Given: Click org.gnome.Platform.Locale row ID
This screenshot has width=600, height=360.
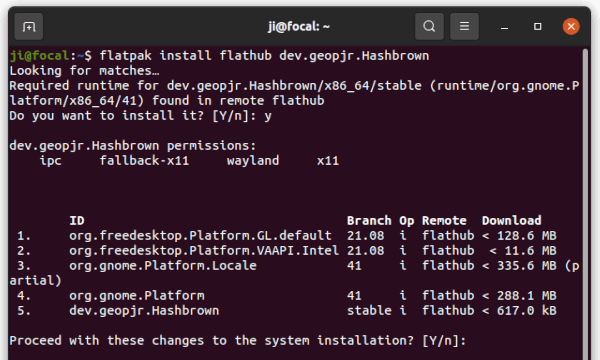Looking at the screenshot, I should [163, 266].
